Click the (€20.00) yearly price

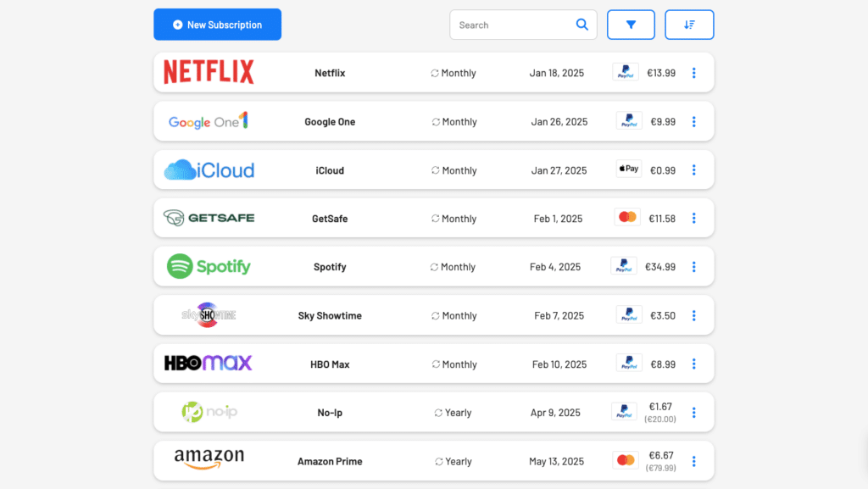click(x=660, y=420)
